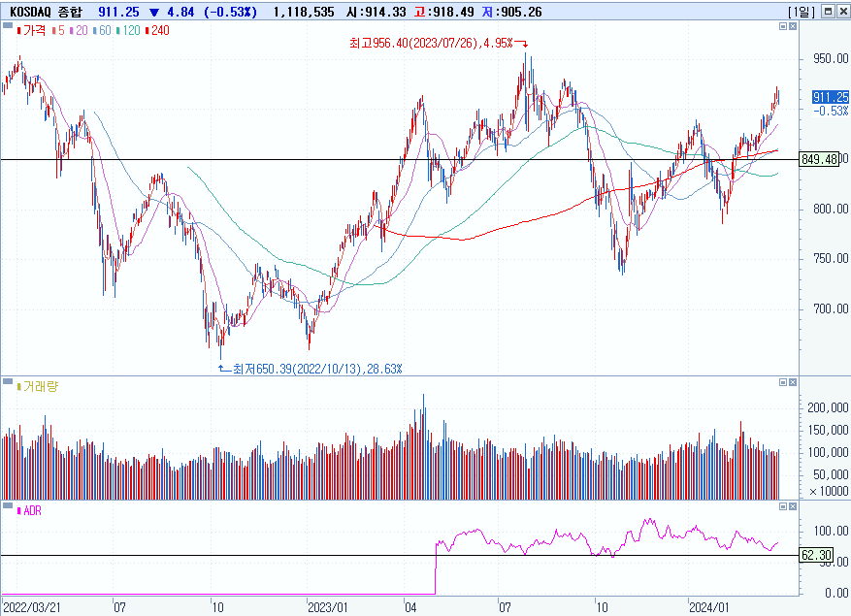This screenshot has height=616, width=851.
Task: Click the 62.30 ADR line value tag
Action: click(x=817, y=555)
